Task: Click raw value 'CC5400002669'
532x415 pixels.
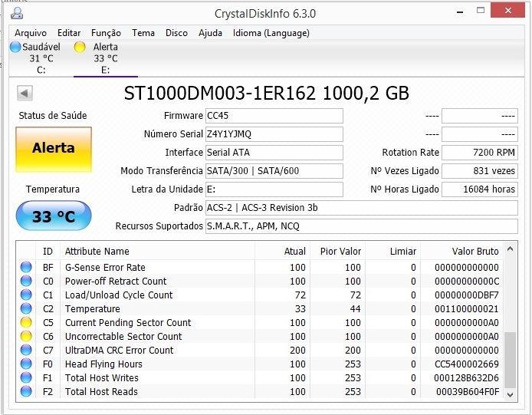Action: tap(467, 364)
